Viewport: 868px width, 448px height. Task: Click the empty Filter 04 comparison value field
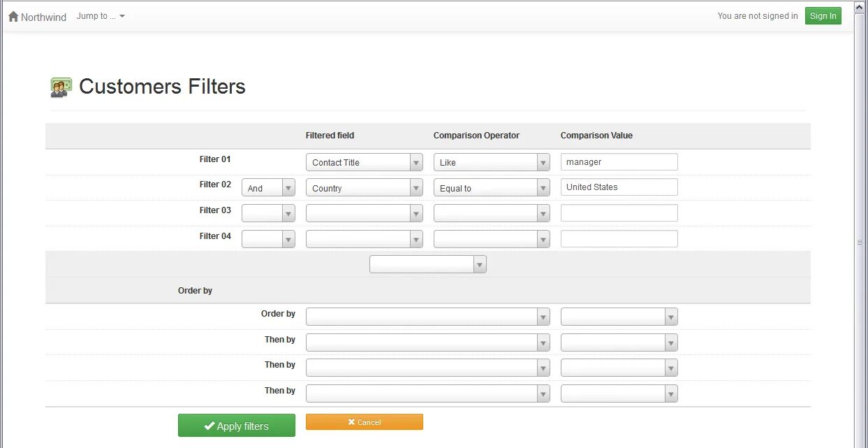click(x=619, y=238)
